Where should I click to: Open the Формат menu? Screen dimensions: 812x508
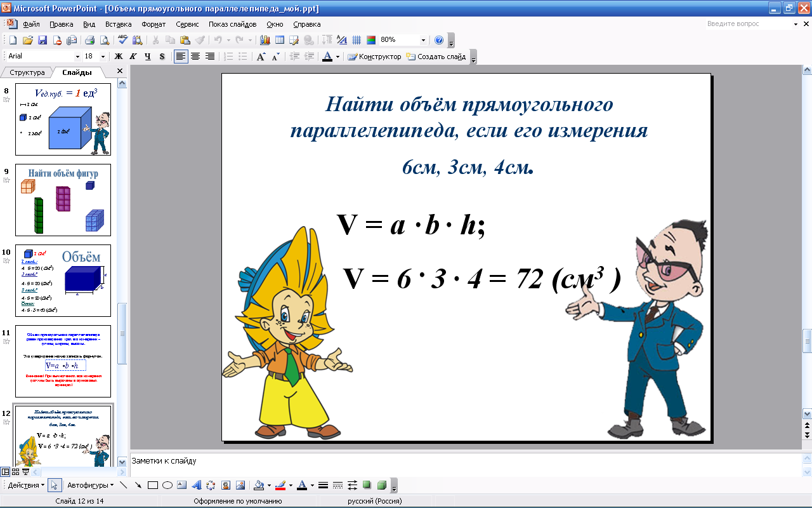[x=154, y=24]
